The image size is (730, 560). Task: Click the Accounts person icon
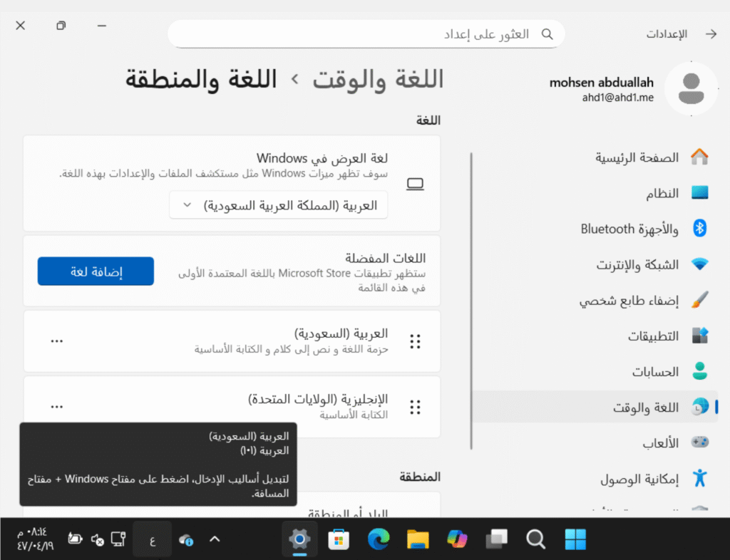[700, 371]
